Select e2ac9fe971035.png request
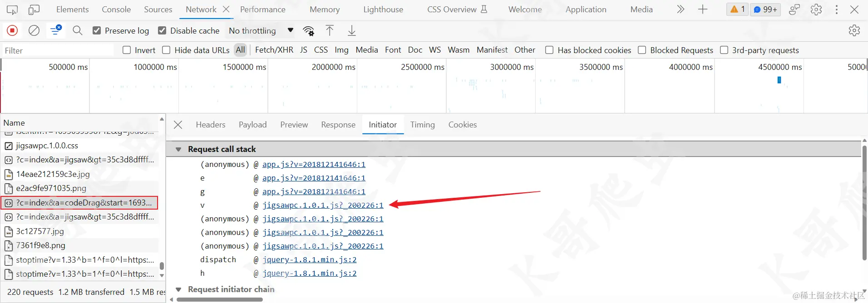Image resolution: width=868 pixels, height=303 pixels. [x=79, y=188]
